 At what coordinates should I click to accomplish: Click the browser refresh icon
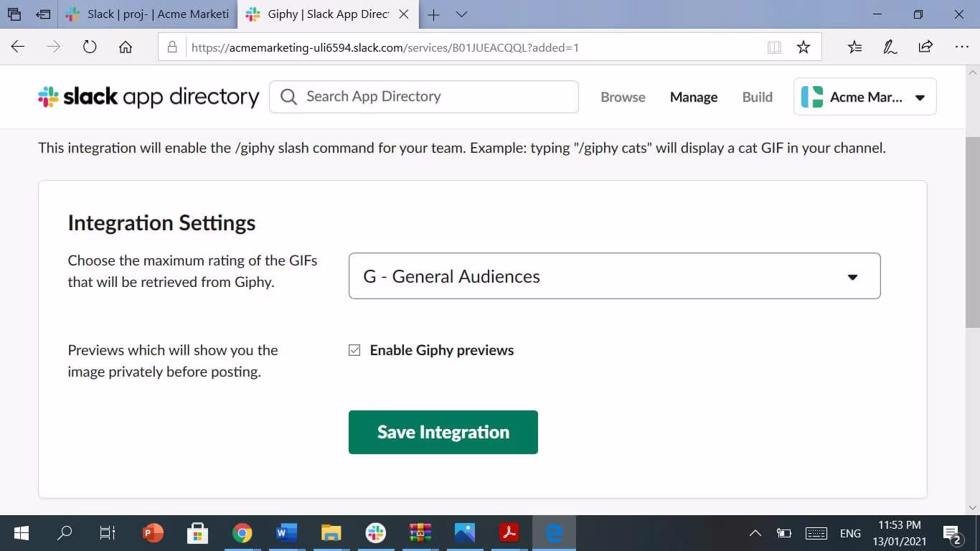tap(90, 47)
